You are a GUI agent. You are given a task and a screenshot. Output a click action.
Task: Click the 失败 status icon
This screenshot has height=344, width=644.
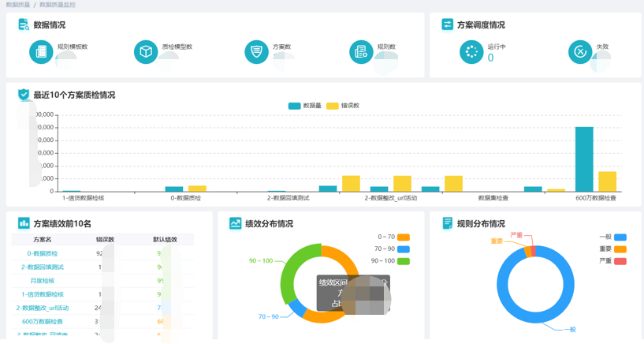[x=580, y=52]
